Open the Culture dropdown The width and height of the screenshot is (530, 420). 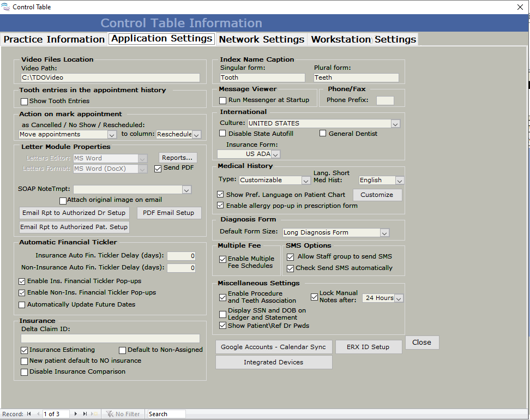click(x=395, y=124)
